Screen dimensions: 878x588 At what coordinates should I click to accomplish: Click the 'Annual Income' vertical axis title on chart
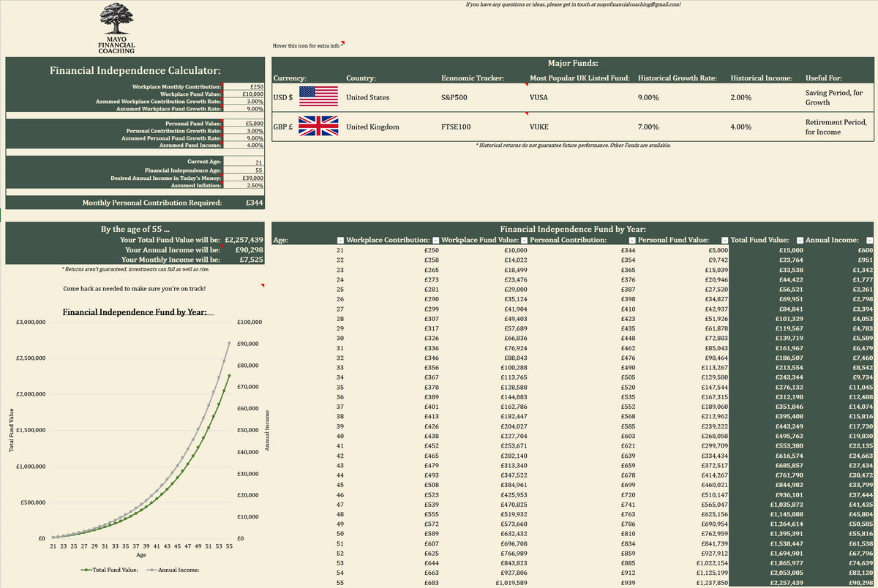click(x=267, y=429)
